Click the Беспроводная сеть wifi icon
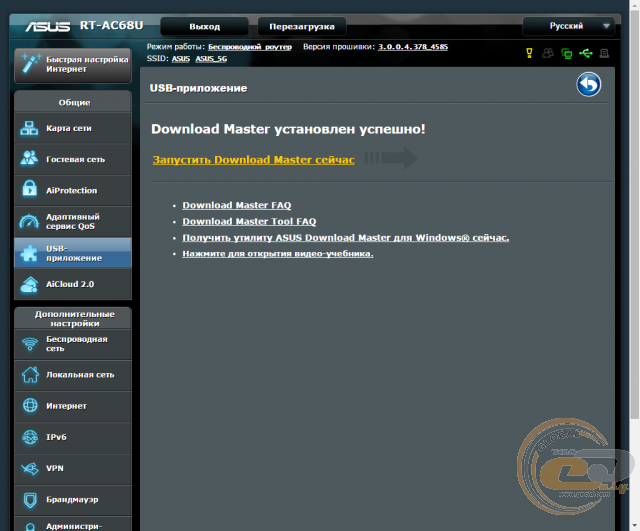This screenshot has height=531, width=640. coord(30,344)
